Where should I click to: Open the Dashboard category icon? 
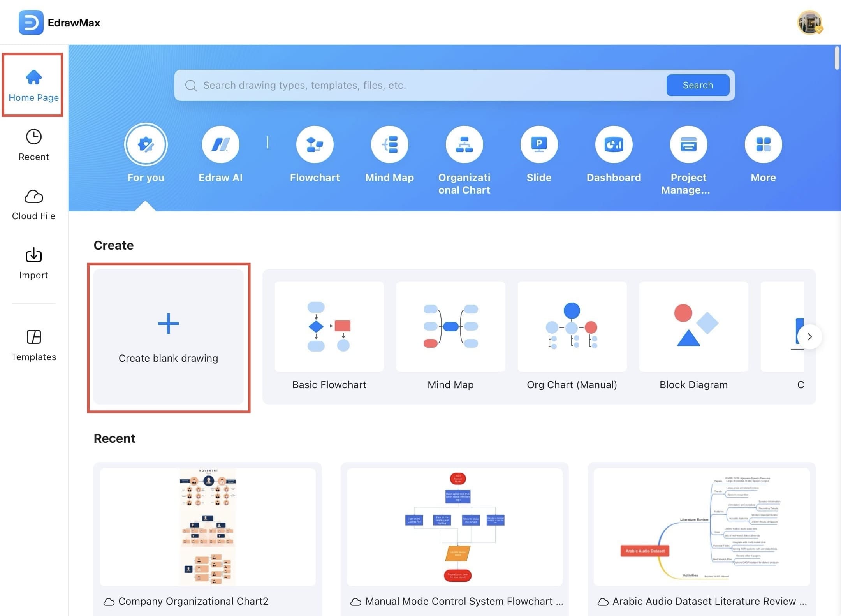tap(614, 145)
